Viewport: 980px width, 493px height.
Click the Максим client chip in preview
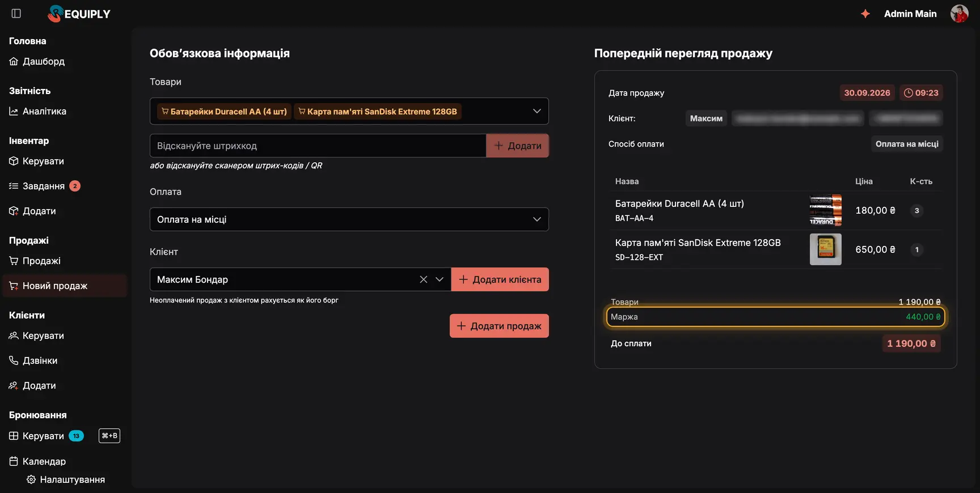pos(706,118)
